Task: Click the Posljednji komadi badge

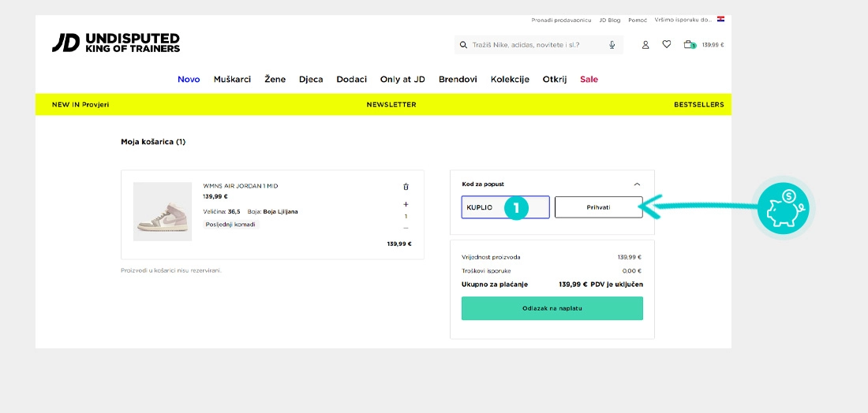Action: [231, 225]
